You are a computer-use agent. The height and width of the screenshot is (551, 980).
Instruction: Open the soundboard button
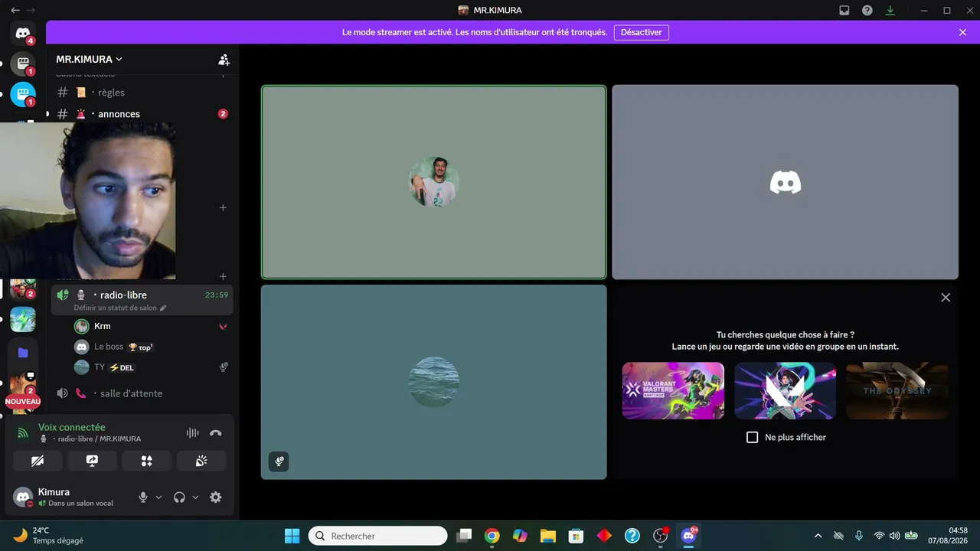(x=201, y=461)
